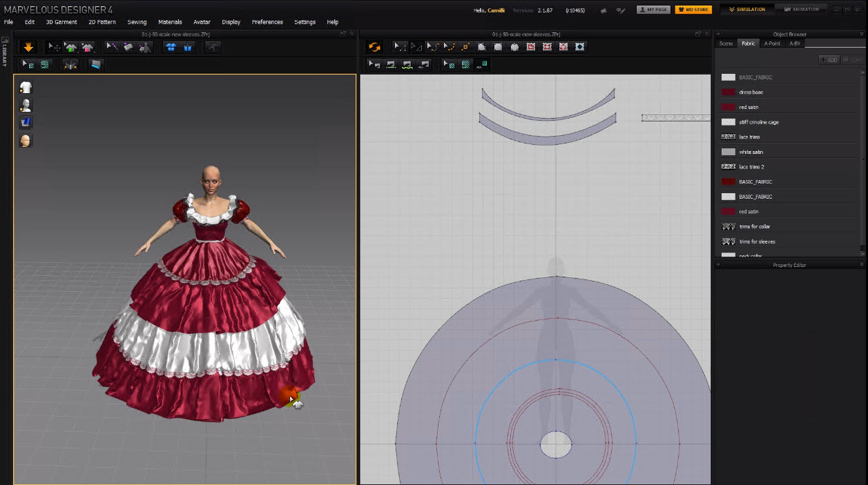Select the 2D Edit Texture arrow tool
The image size is (868, 485).
pos(449,64)
